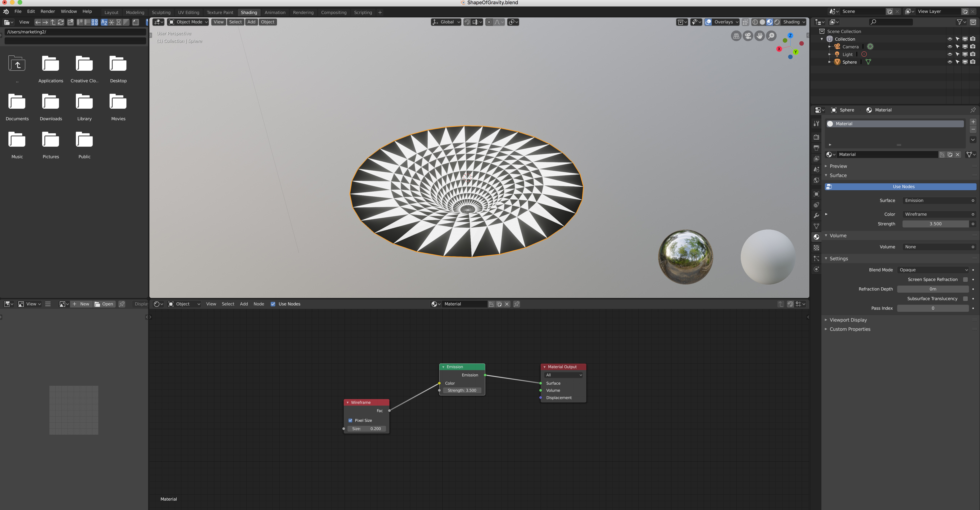The height and width of the screenshot is (510, 980).
Task: Sort files alphabetically
Action: coord(104,22)
